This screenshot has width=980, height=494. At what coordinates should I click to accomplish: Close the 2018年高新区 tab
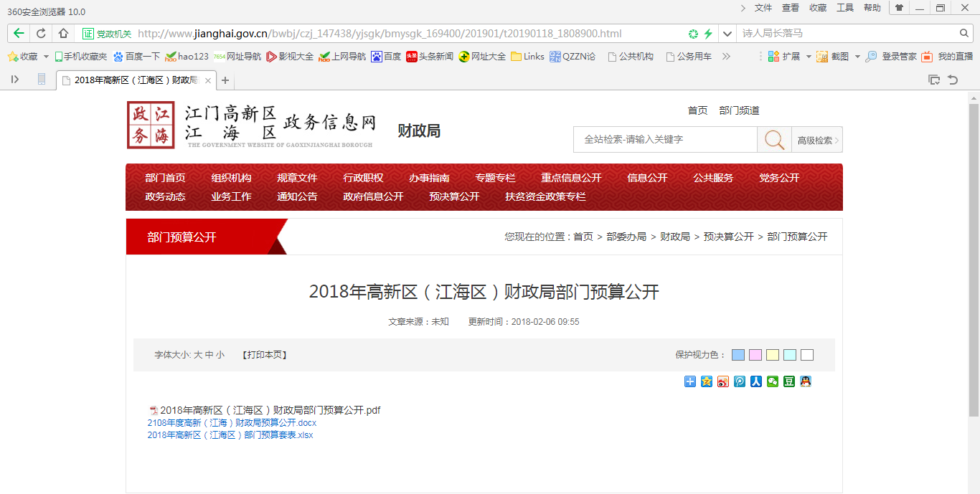(x=208, y=80)
